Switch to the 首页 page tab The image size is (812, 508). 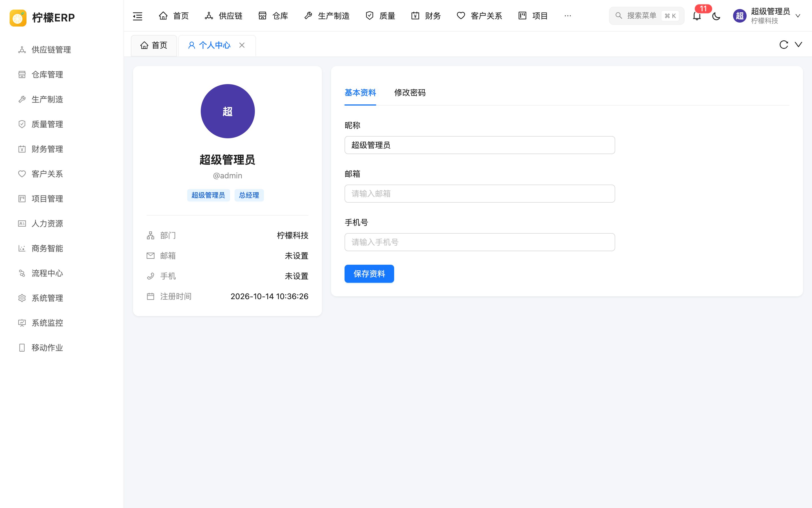tap(154, 45)
